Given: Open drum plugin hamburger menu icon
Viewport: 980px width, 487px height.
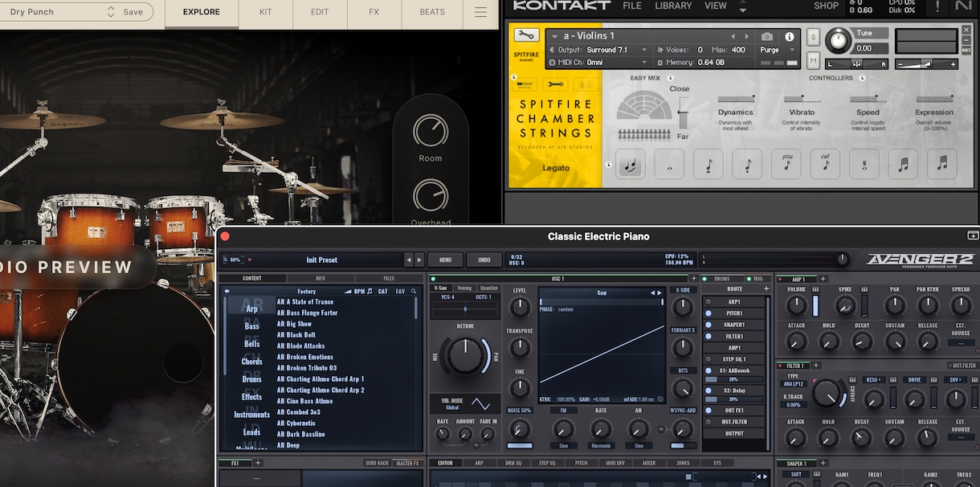Looking at the screenshot, I should coord(480,12).
